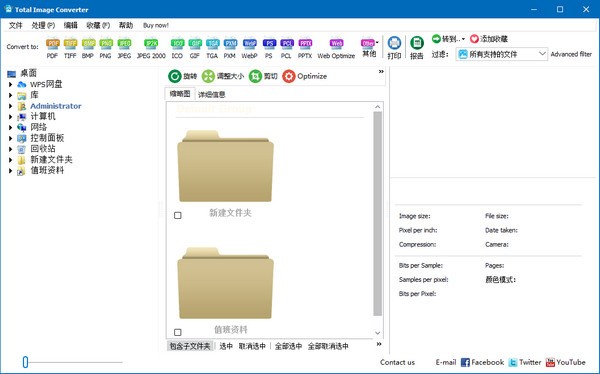The image size is (600, 374).
Task: Click the E-mail link
Action: click(x=446, y=362)
